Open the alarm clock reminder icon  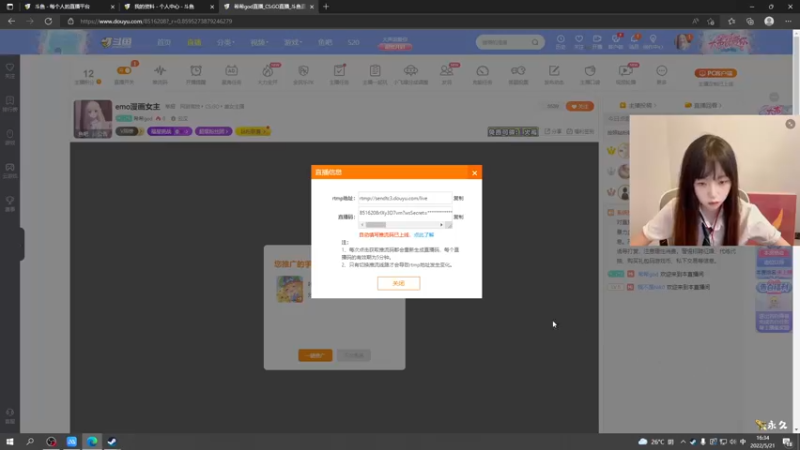196,71
